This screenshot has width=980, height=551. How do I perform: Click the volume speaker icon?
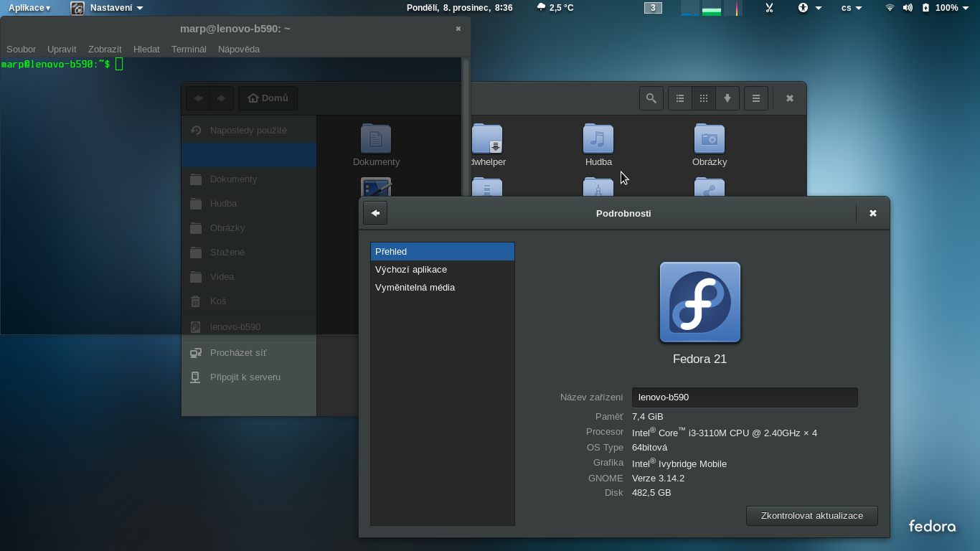908,8
